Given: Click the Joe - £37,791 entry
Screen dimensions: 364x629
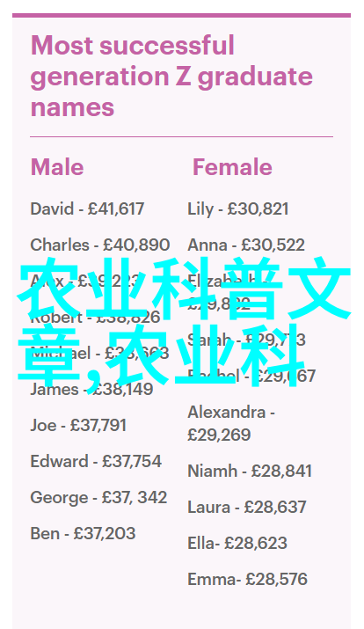Looking at the screenshot, I should [78, 425].
